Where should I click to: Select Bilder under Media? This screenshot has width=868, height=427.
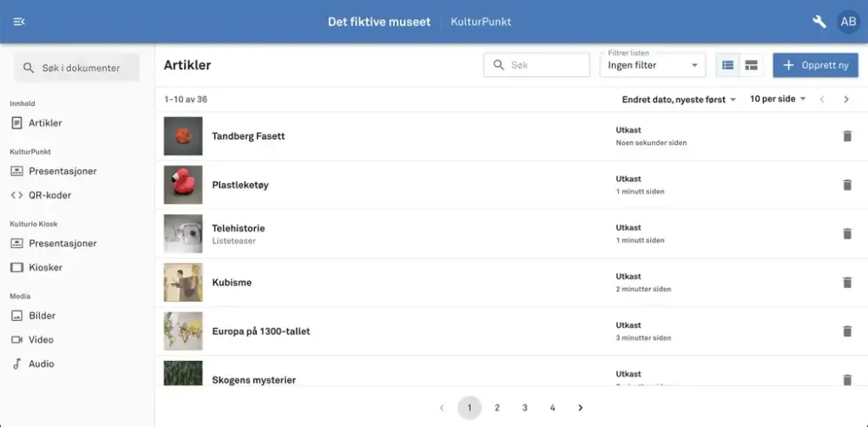coord(42,316)
